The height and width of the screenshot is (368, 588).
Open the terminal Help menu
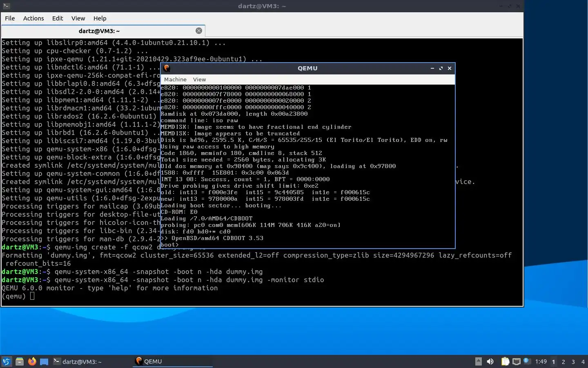(x=100, y=18)
